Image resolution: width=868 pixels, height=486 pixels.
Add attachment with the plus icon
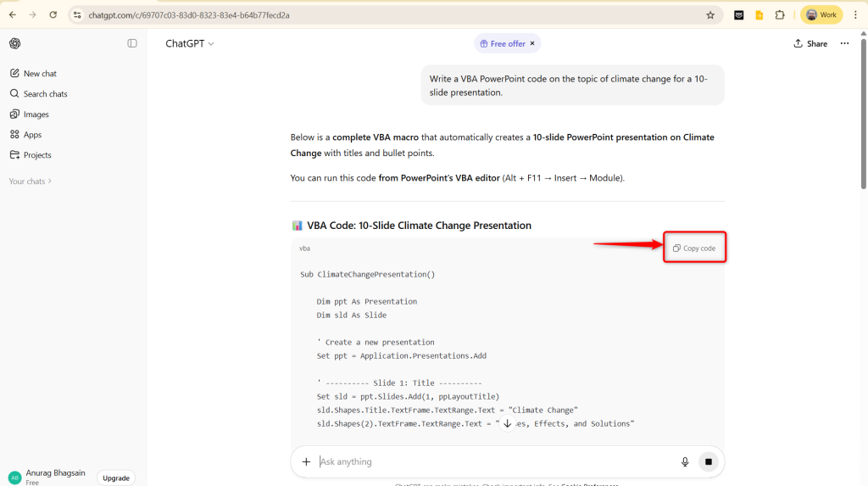click(x=306, y=461)
